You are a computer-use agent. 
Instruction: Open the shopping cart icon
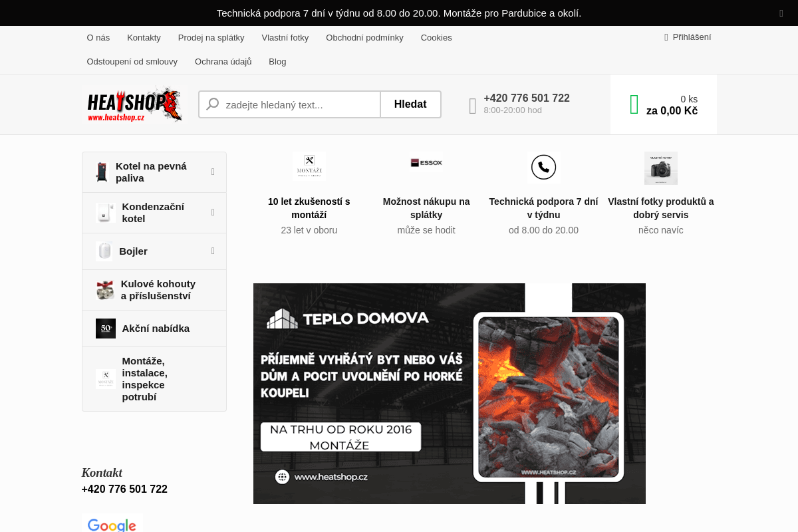point(634,104)
